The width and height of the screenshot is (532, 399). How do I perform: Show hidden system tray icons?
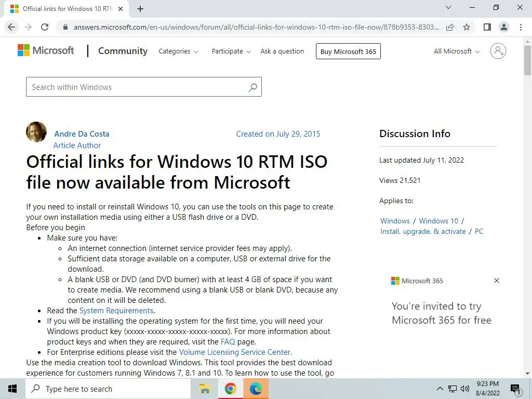(440, 389)
